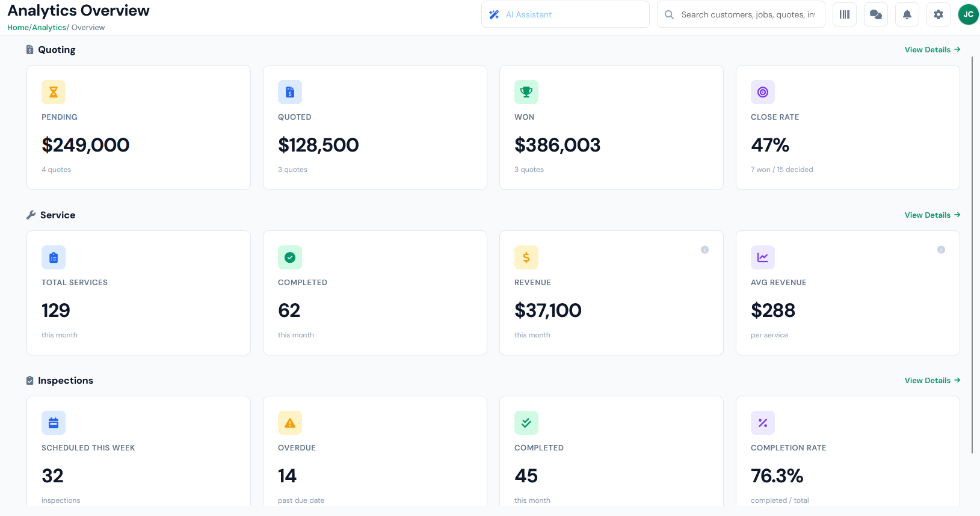Click the "past due date" subtext
The height and width of the screenshot is (516, 980).
pos(301,500)
